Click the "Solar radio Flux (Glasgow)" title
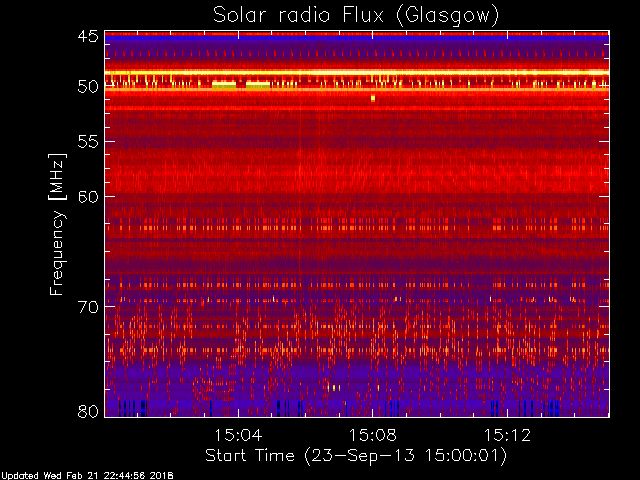This screenshot has width=640, height=480. (x=356, y=16)
